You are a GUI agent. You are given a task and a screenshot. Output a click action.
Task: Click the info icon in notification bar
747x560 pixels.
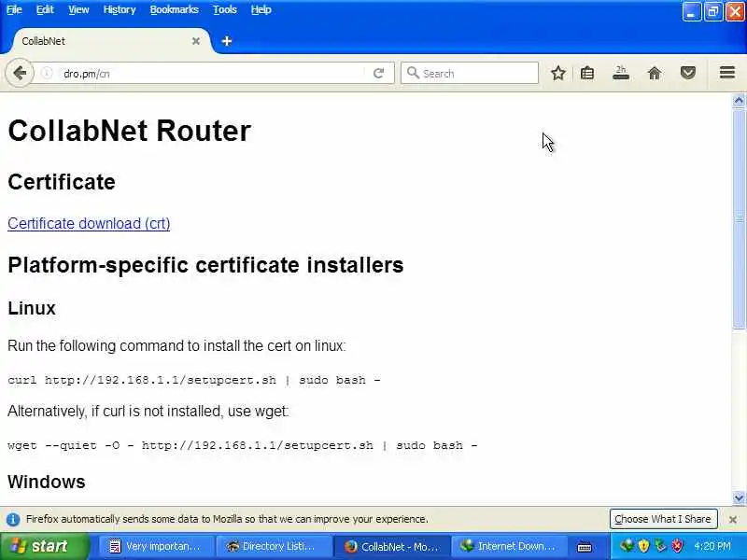(x=13, y=519)
